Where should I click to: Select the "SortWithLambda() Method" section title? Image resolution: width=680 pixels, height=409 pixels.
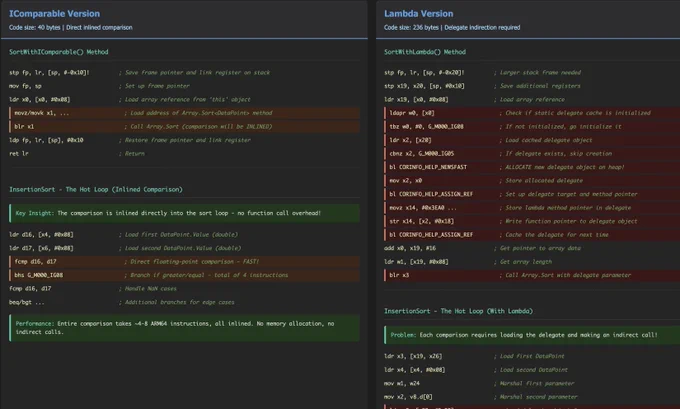[x=425, y=51]
